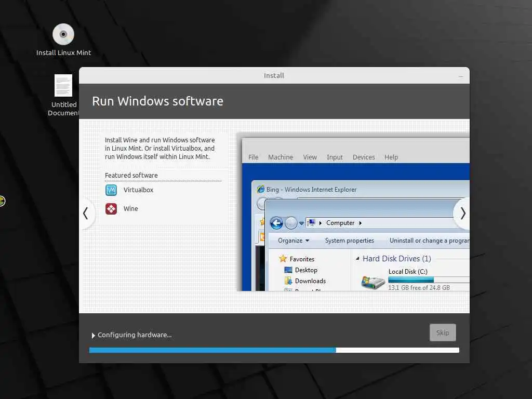Click the Configuring hardware... status text
Image resolution: width=532 pixels, height=399 pixels.
pos(135,335)
